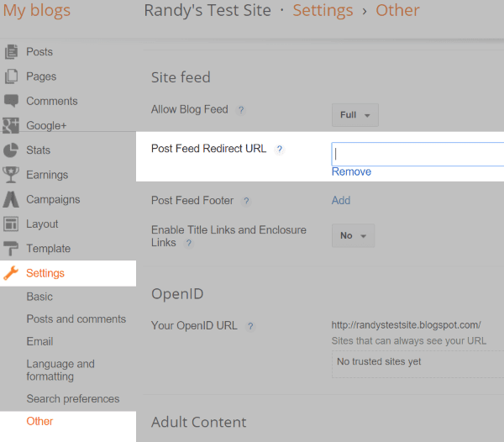This screenshot has height=442, width=504.
Task: Click the Layout sidebar icon
Action: pos(11,224)
